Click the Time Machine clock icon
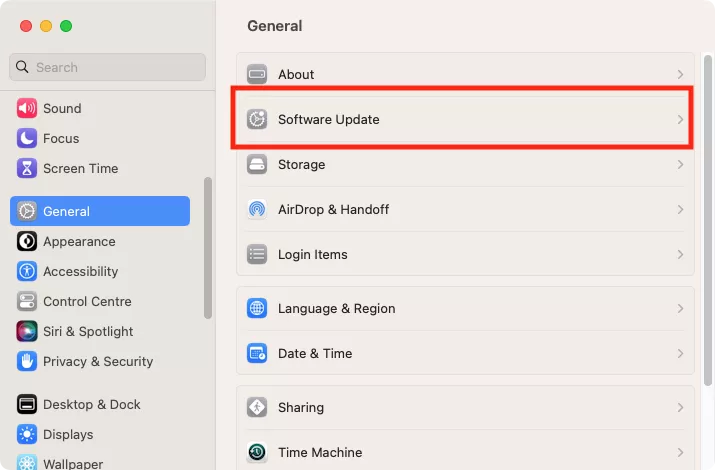The image size is (715, 470). pos(257,452)
